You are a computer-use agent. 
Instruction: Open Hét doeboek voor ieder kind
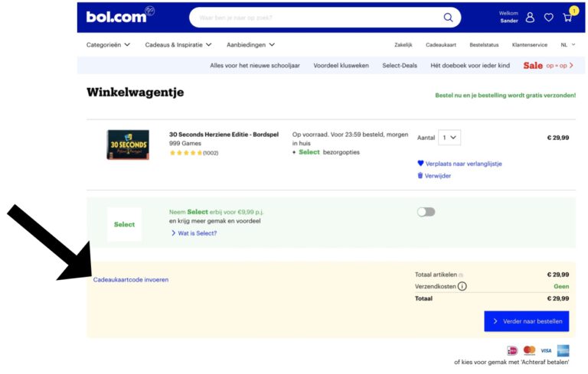(470, 65)
